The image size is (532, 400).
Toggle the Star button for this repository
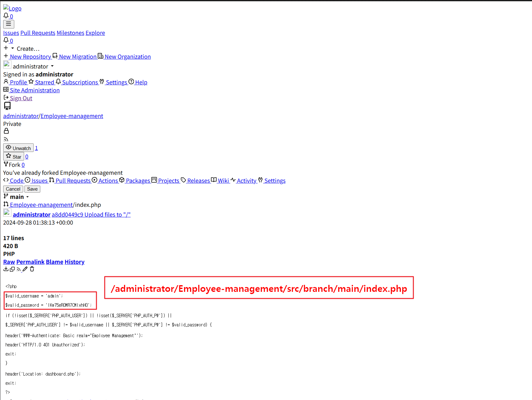[x=14, y=156]
